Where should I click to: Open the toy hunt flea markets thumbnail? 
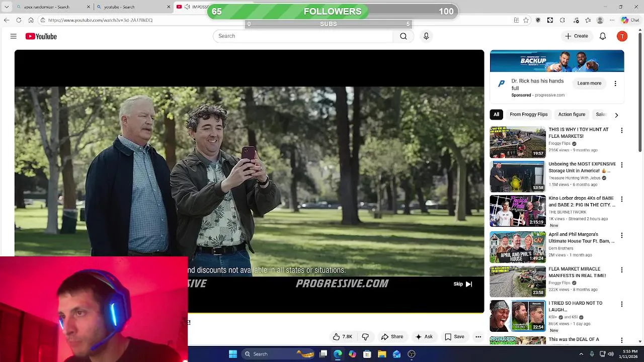point(518,142)
